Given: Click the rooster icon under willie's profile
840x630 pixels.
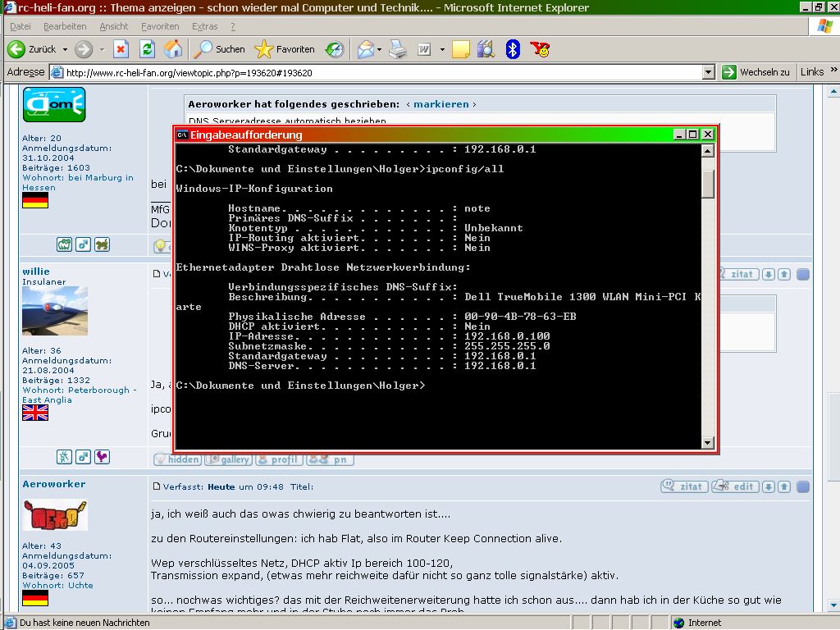Looking at the screenshot, I should coord(103,457).
